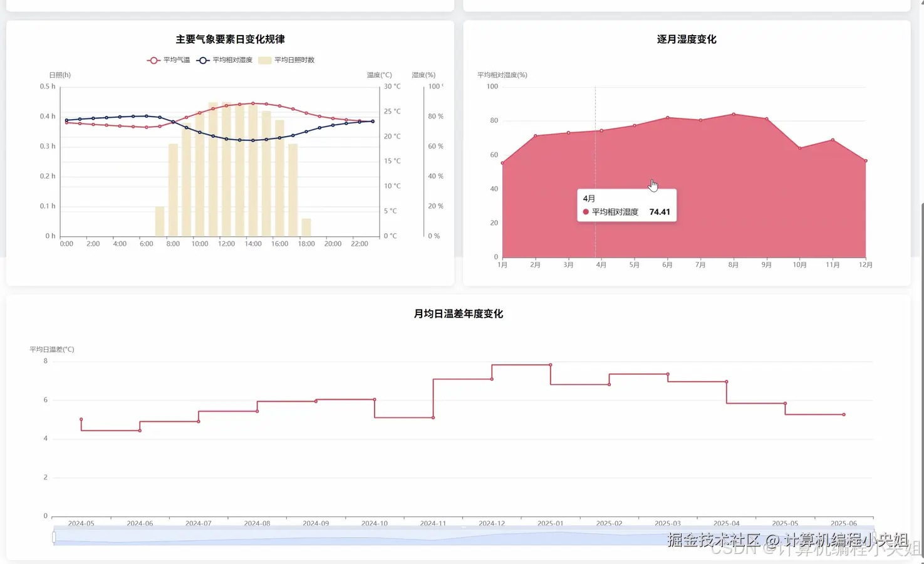This screenshot has height=564, width=924.
Task: Select the 12月 humidity data point
Action: pos(866,161)
